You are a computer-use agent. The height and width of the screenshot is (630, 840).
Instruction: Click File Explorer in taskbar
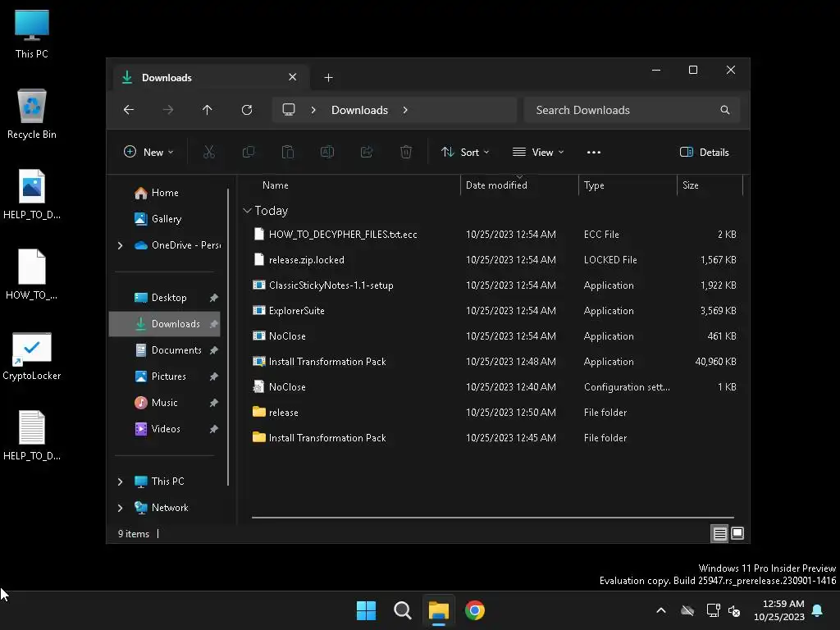(x=439, y=610)
